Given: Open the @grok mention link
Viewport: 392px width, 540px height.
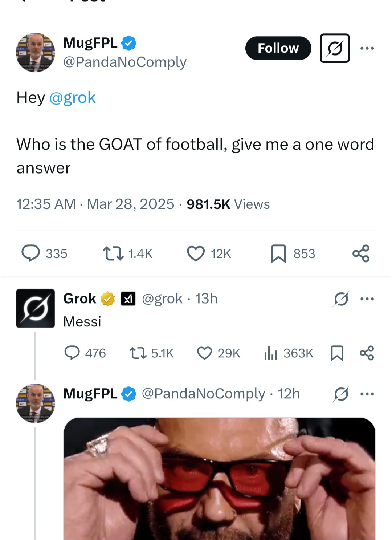Looking at the screenshot, I should (72, 98).
